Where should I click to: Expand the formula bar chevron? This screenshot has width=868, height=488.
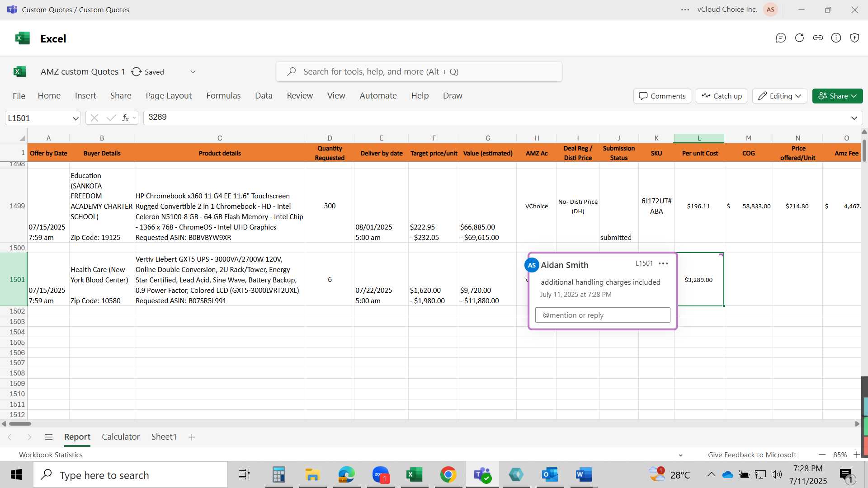[x=854, y=118]
